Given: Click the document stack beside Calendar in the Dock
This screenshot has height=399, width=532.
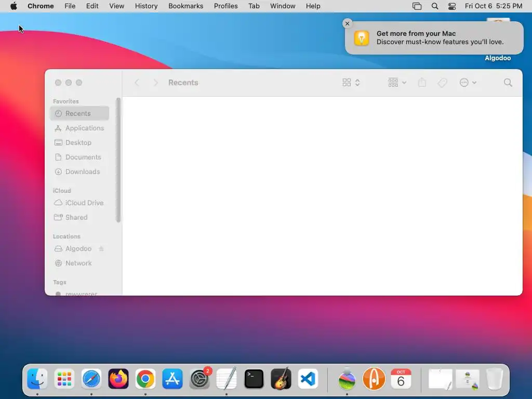Looking at the screenshot, I should 440,379.
